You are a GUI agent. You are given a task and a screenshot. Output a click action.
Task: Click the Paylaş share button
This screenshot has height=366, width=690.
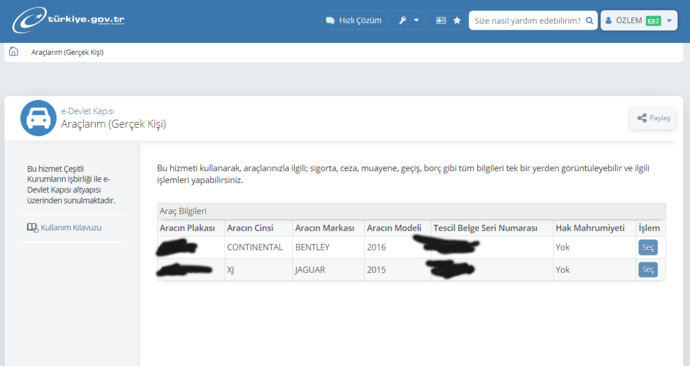tap(653, 118)
